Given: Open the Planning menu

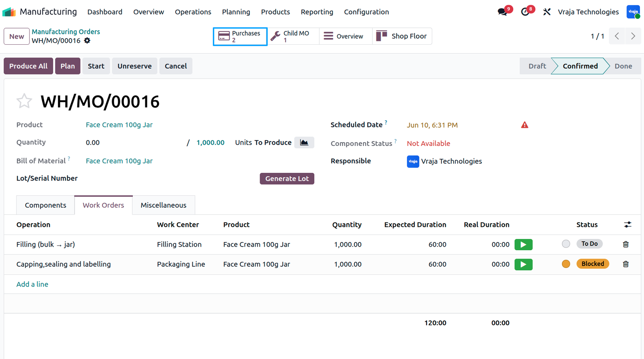Looking at the screenshot, I should point(236,12).
